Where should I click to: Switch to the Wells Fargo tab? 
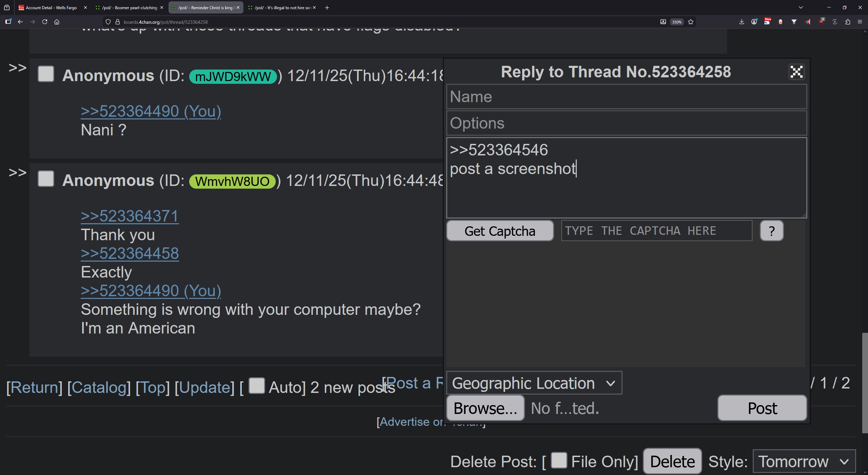51,7
